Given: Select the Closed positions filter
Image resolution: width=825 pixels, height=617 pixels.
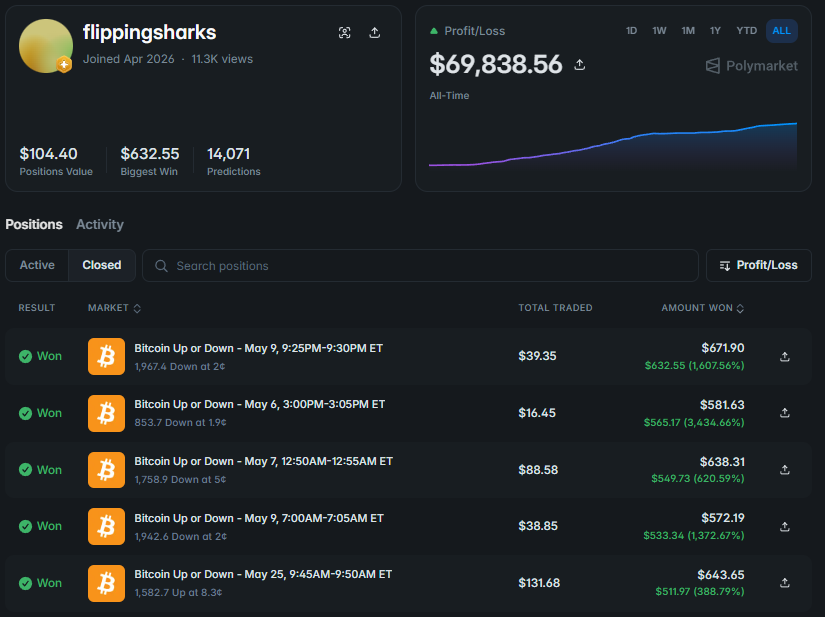Looking at the screenshot, I should click(x=102, y=265).
